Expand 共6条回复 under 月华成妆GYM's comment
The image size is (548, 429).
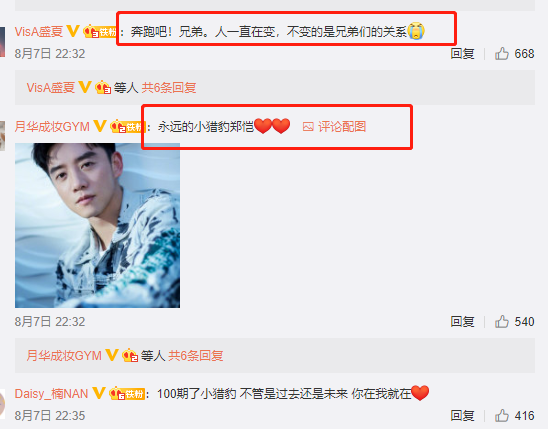click(x=195, y=356)
